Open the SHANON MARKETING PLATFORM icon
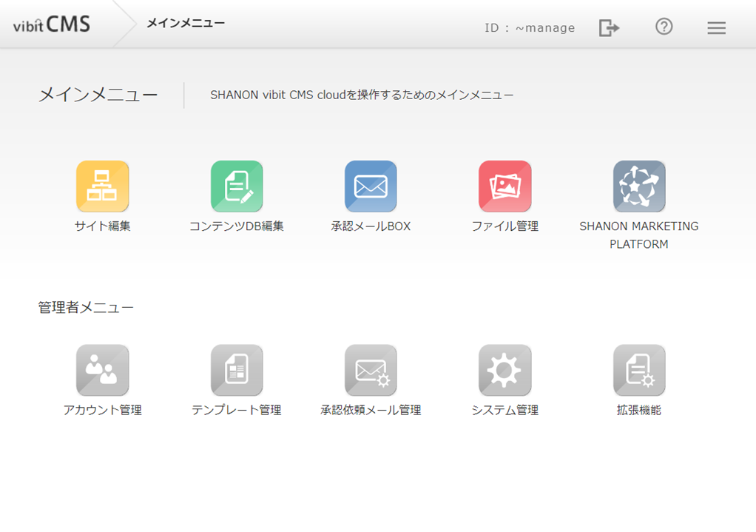The image size is (756, 532). (638, 186)
